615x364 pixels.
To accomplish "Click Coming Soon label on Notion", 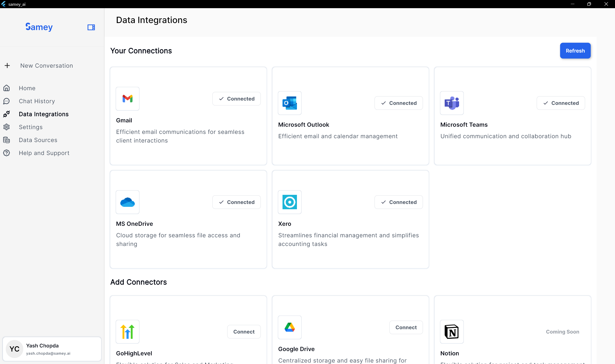I will (562, 332).
